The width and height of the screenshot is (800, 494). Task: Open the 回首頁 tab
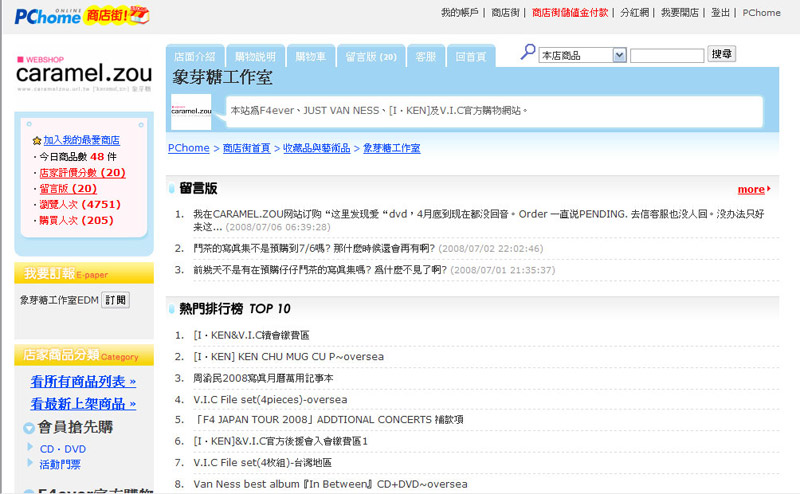[x=470, y=56]
